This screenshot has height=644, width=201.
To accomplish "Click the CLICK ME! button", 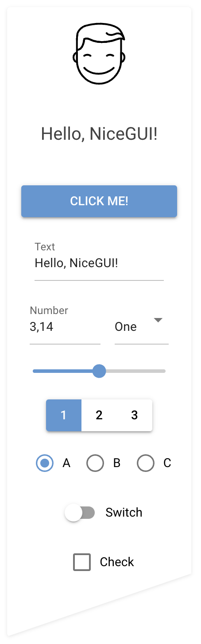I will tap(99, 201).
